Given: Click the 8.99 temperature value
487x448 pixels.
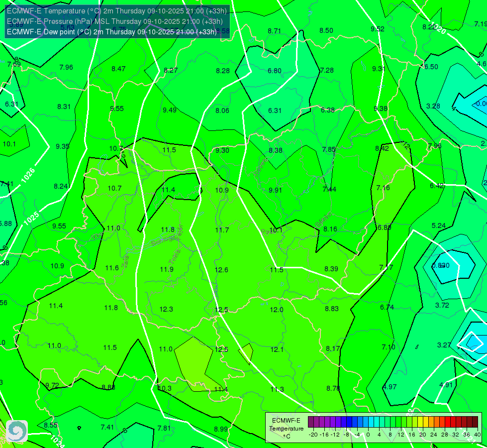Looking at the screenshot, I should click(221, 429).
